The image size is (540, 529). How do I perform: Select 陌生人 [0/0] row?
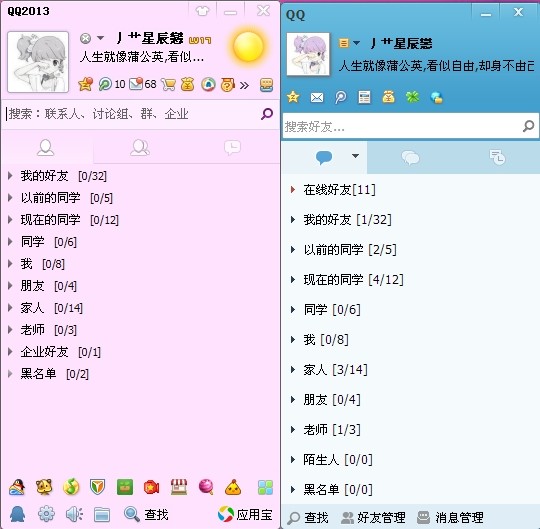click(411, 459)
